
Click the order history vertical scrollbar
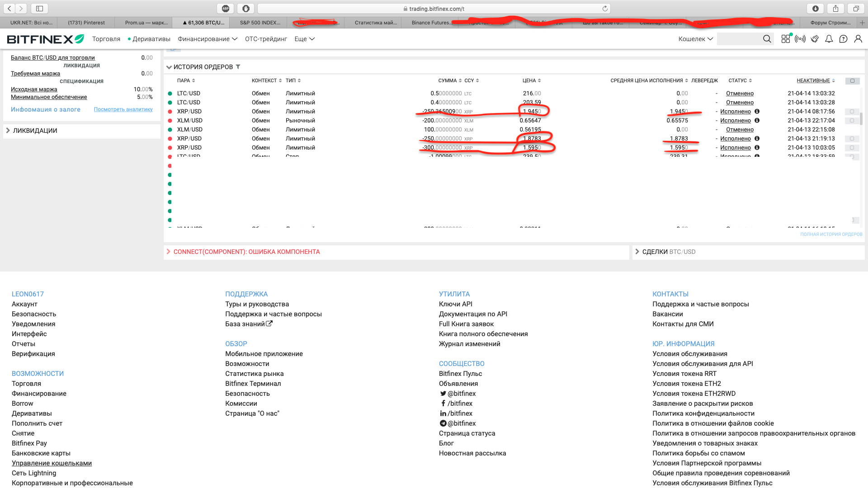coord(861,118)
